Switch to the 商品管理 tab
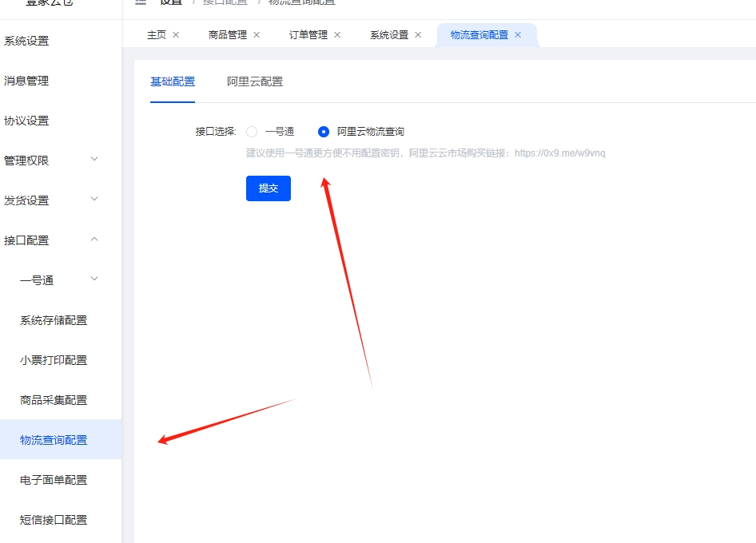 tap(228, 34)
